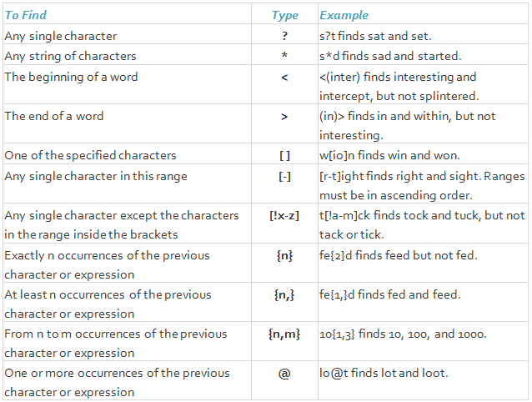The width and height of the screenshot is (532, 402).
Task: Select the {n,} at-least symbol
Action: coord(284,294)
